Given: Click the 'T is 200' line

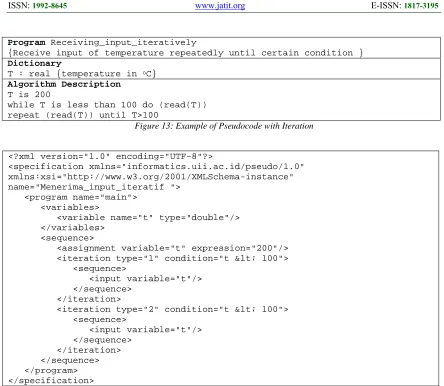Looking at the screenshot, I should click(29, 94).
